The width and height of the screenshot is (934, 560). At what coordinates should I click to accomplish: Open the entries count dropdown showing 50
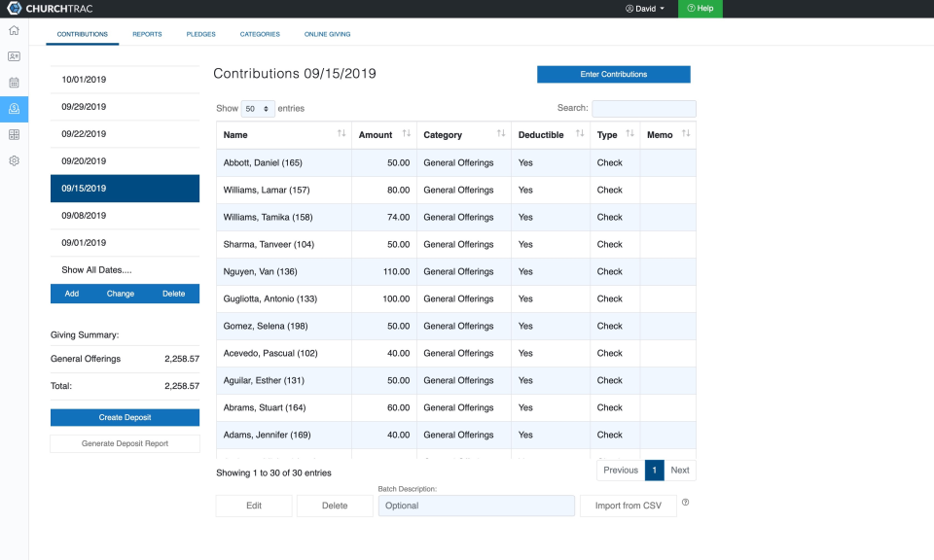click(258, 108)
